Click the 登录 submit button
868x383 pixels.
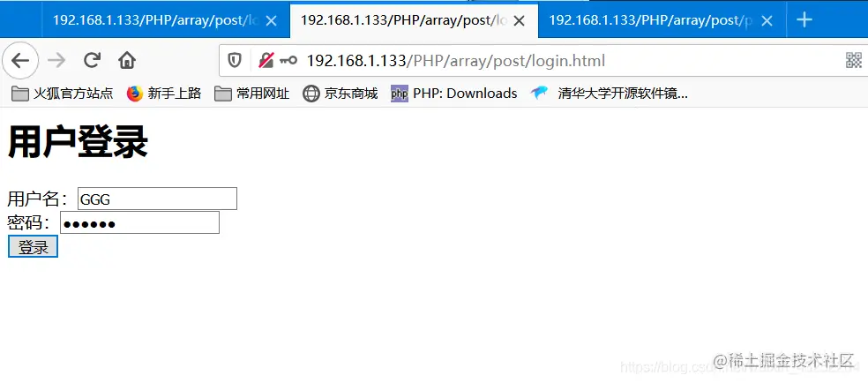(x=34, y=247)
